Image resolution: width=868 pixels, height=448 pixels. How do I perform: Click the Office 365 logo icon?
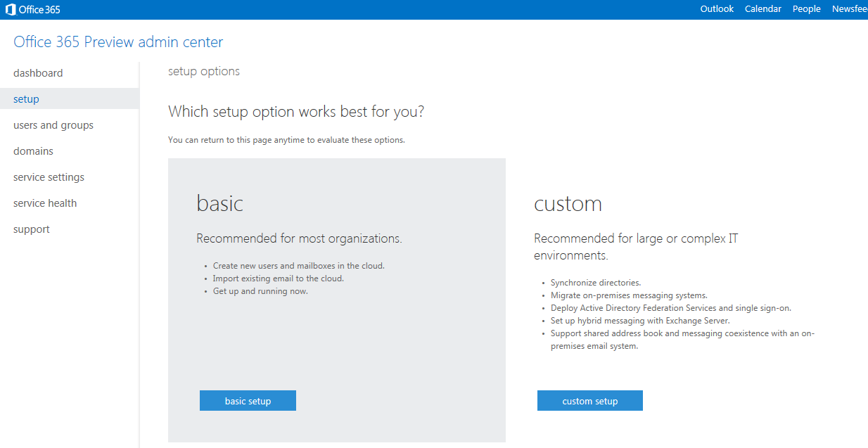11,10
